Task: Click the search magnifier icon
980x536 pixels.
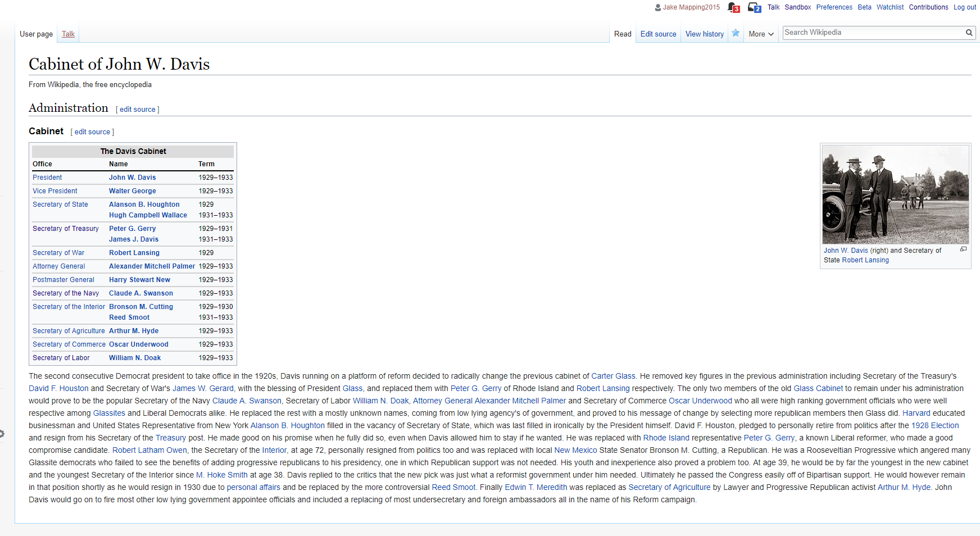Action: (969, 33)
